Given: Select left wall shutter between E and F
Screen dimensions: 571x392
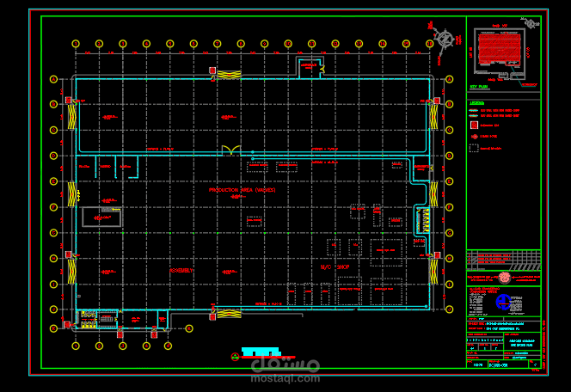Looking at the screenshot, I should tap(71, 194).
